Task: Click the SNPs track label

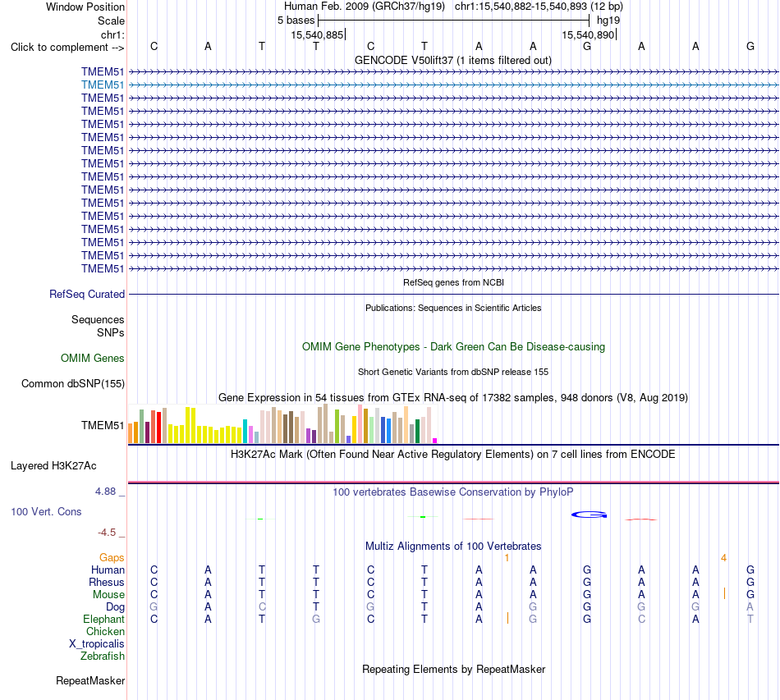Action: coord(111,332)
